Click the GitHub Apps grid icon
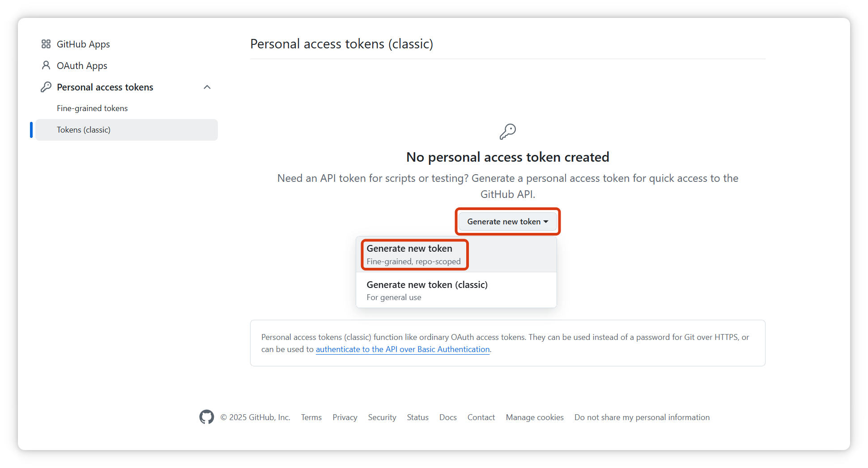Image resolution: width=868 pixels, height=468 pixels. click(x=46, y=44)
